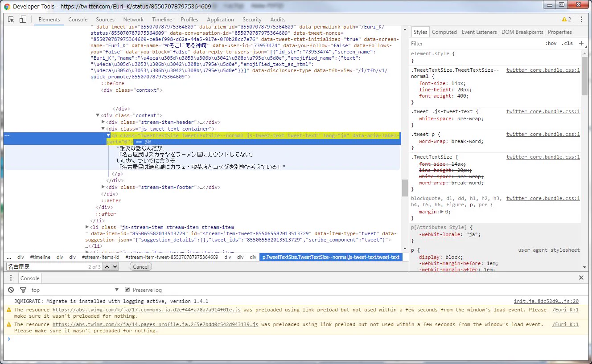
Task: Expand the margin shorthand property triangle
Action: (442, 212)
